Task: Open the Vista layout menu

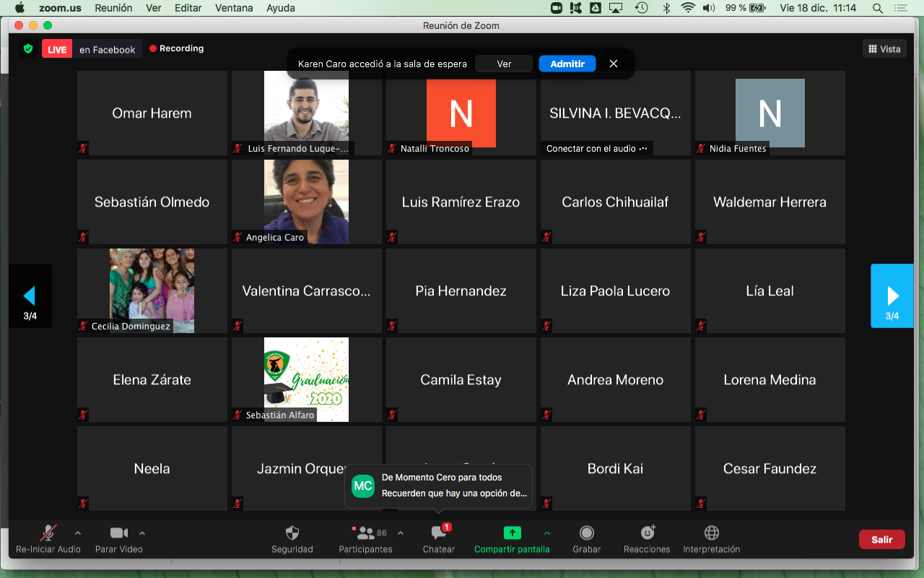Action: [884, 49]
